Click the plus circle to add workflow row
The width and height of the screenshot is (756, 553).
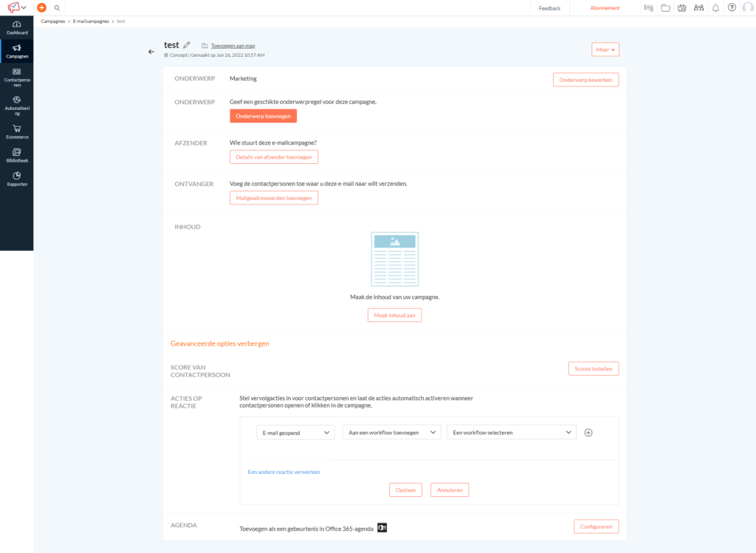[x=588, y=433]
